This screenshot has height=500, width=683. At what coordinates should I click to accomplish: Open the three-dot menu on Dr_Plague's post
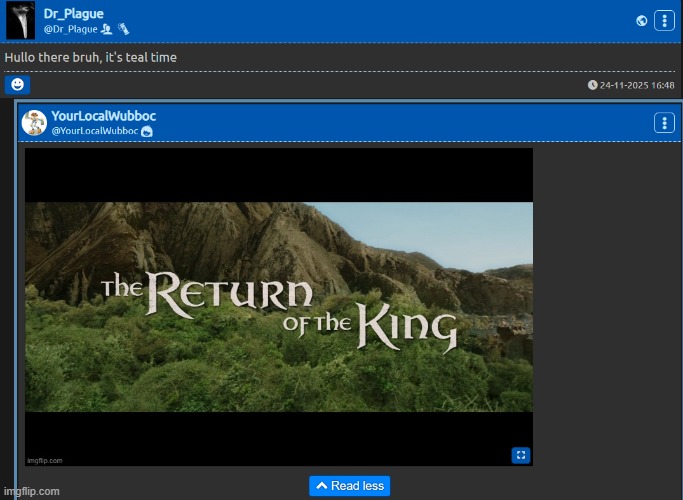pyautogui.click(x=665, y=20)
